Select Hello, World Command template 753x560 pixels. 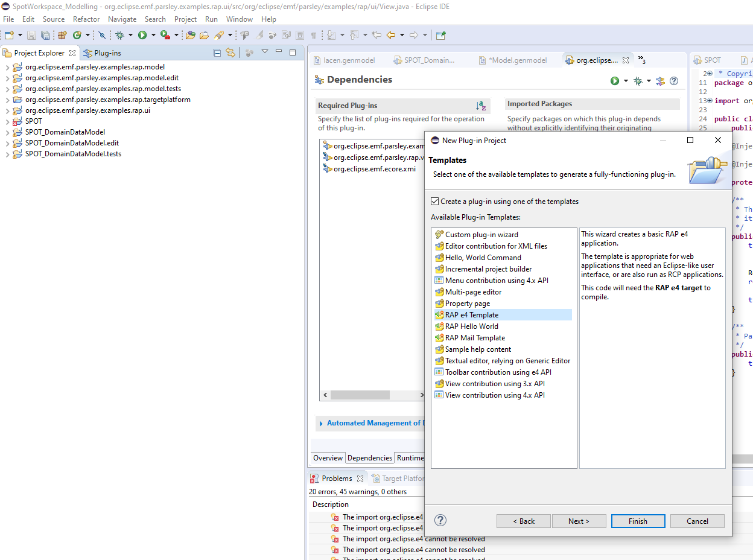point(483,258)
